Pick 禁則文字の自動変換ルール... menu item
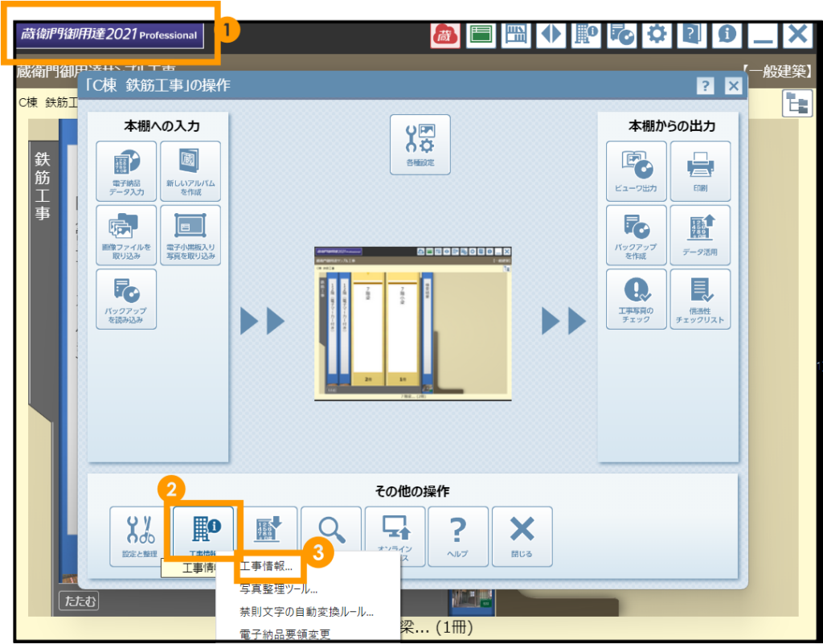 coord(306,612)
